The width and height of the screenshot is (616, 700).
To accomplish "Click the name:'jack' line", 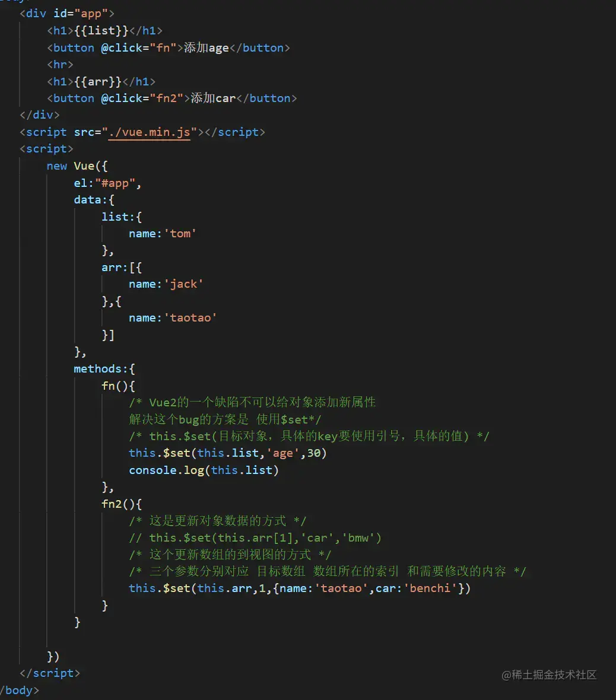I will tap(166, 284).
